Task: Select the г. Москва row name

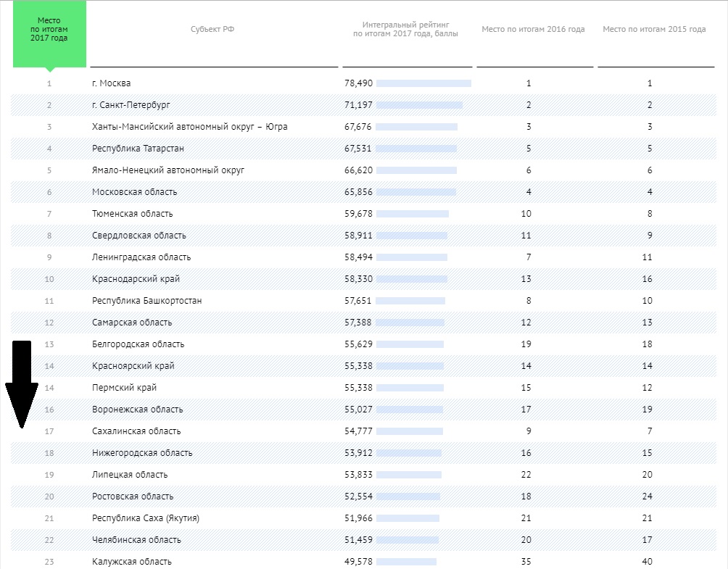Action: tap(111, 83)
